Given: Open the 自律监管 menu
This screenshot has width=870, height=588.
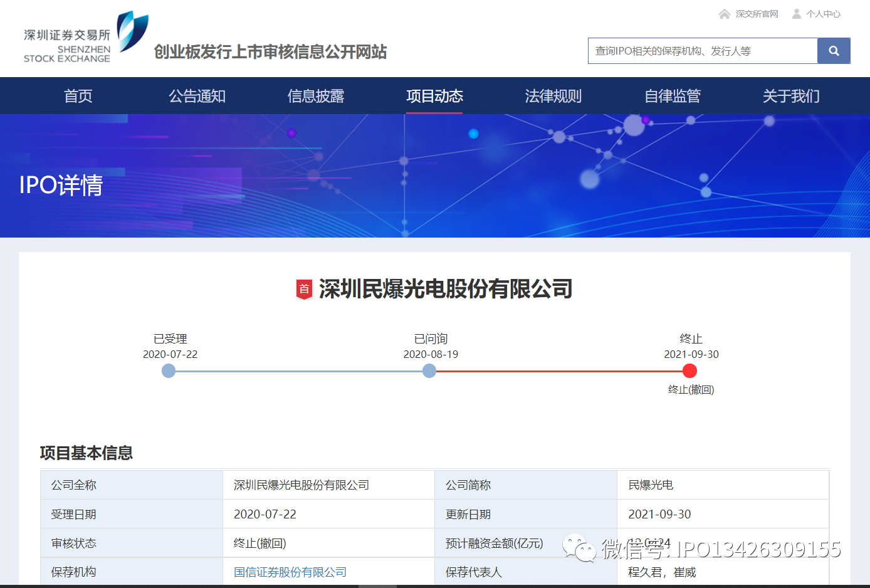Looking at the screenshot, I should [673, 96].
